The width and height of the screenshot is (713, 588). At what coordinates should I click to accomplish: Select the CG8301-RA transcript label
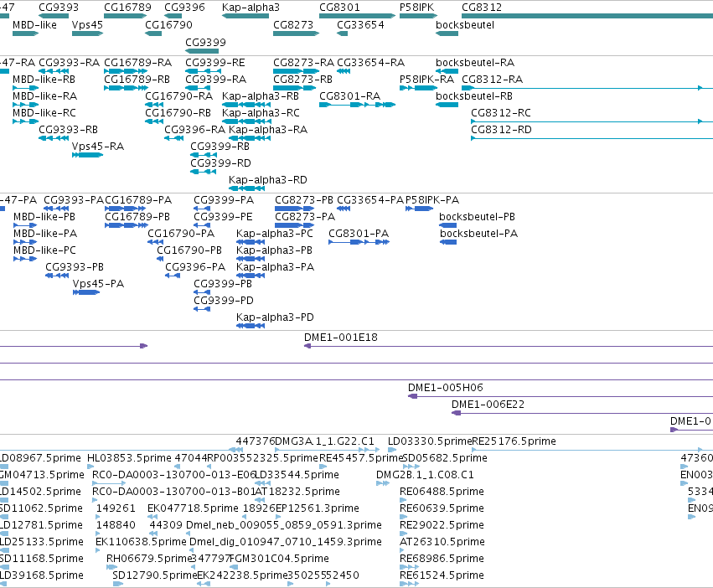click(349, 96)
